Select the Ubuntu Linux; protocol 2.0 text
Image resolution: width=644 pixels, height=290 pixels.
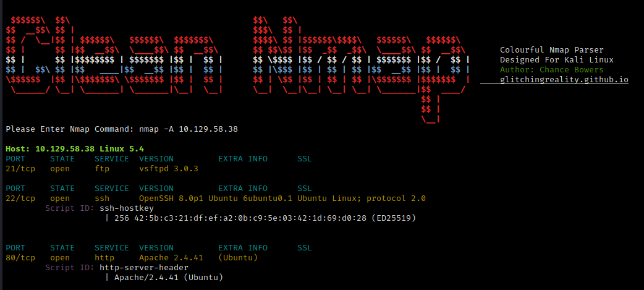point(361,198)
